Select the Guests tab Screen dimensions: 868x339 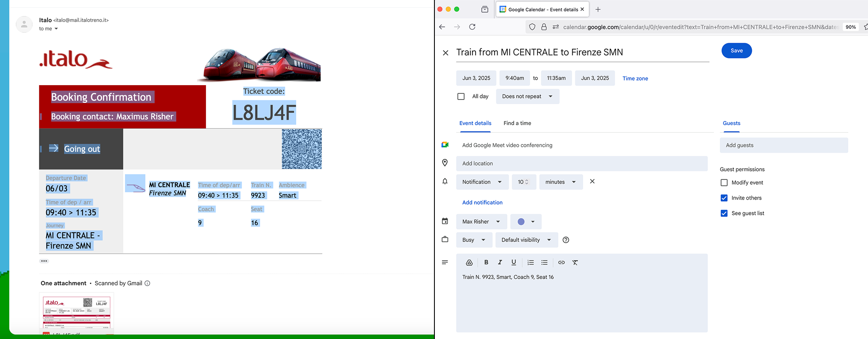point(732,123)
